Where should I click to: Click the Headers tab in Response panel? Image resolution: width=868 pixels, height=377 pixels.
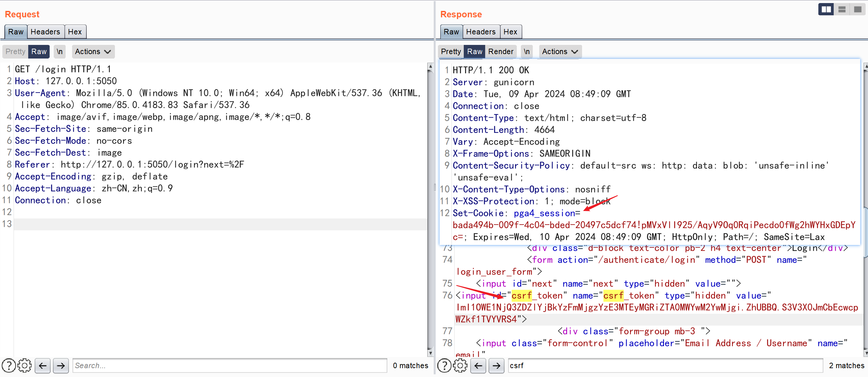479,32
